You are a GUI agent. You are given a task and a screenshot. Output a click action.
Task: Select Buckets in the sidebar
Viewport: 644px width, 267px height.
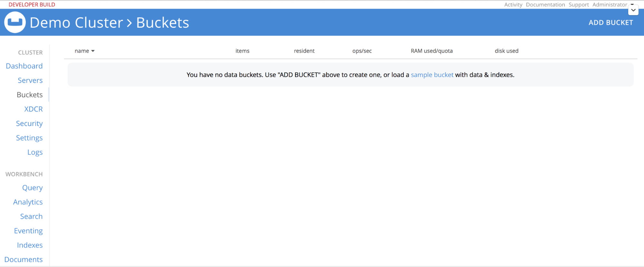pos(30,95)
